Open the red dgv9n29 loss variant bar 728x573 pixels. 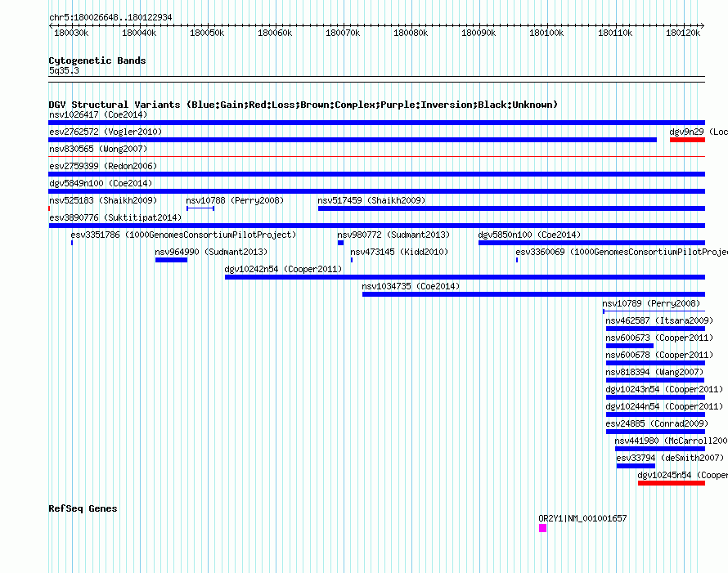click(687, 140)
